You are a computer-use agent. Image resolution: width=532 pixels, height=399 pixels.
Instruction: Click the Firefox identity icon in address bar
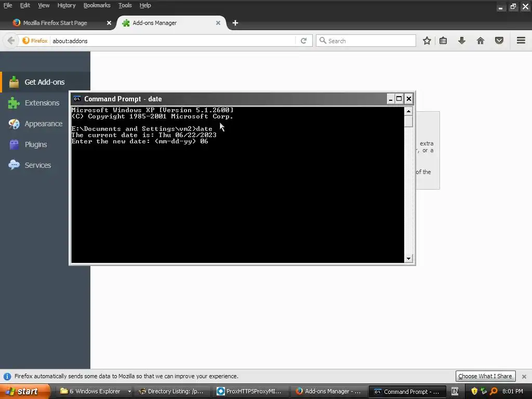(x=35, y=41)
